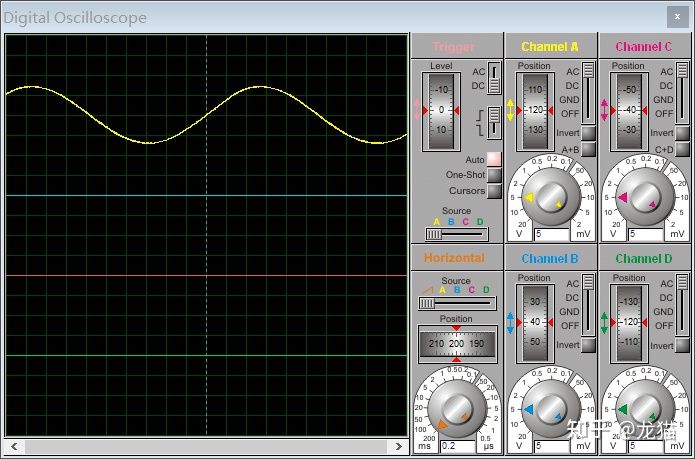Click Trigger Source letter B
This screenshot has width=695, height=459.
click(451, 222)
